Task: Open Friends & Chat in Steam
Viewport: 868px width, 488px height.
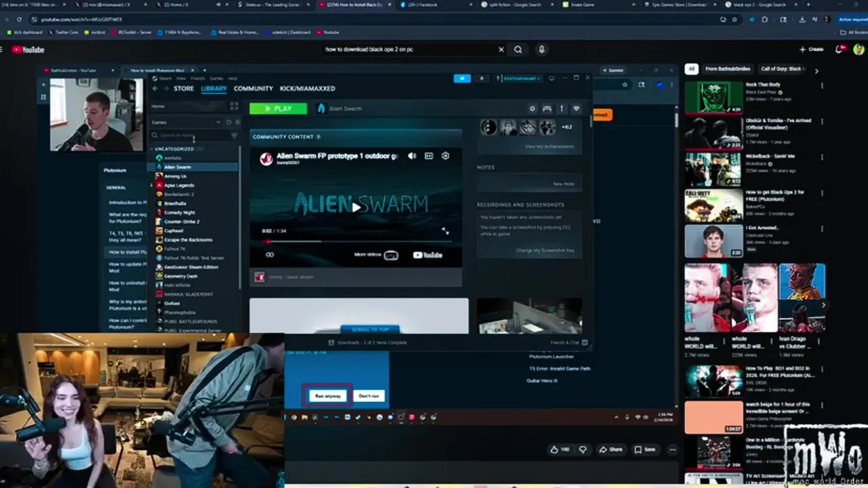Action: point(568,343)
